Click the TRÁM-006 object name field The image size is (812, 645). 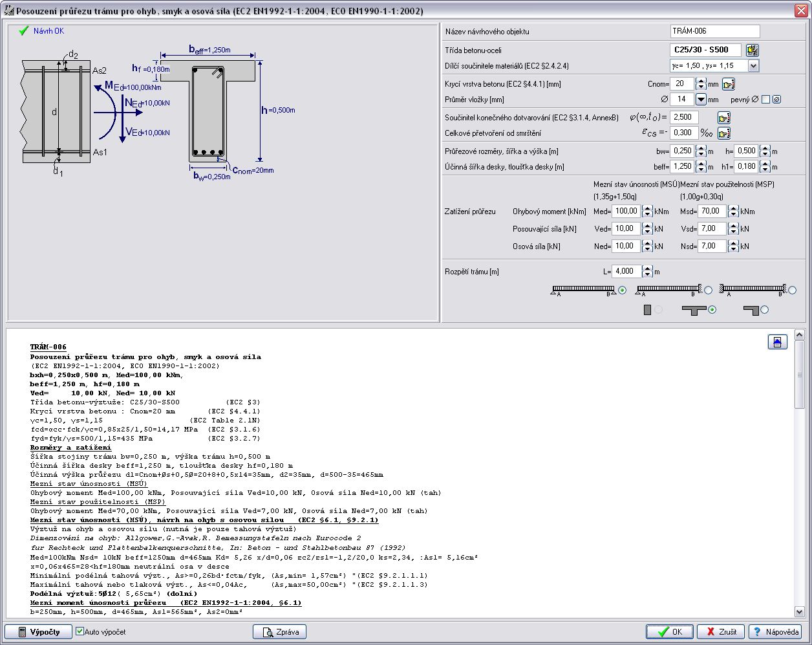[714, 31]
